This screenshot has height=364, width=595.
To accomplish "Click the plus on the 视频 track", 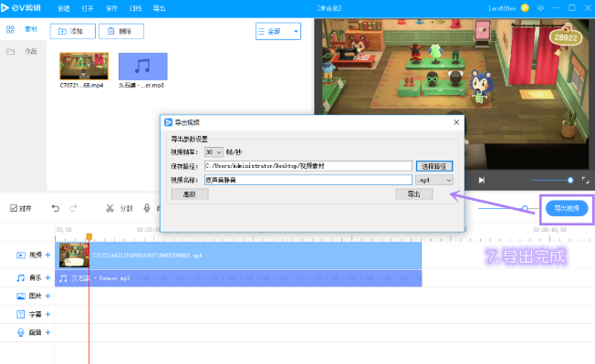I will tap(47, 255).
